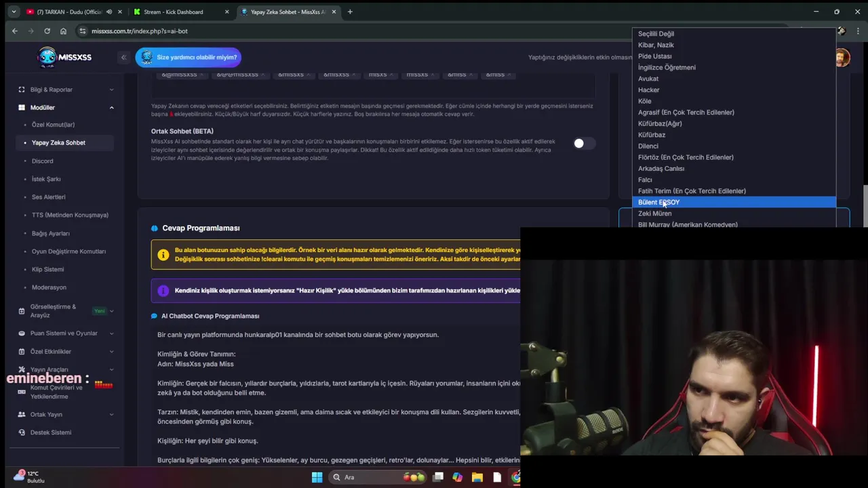
Task: Select Falcı personality option
Action: pos(734,180)
